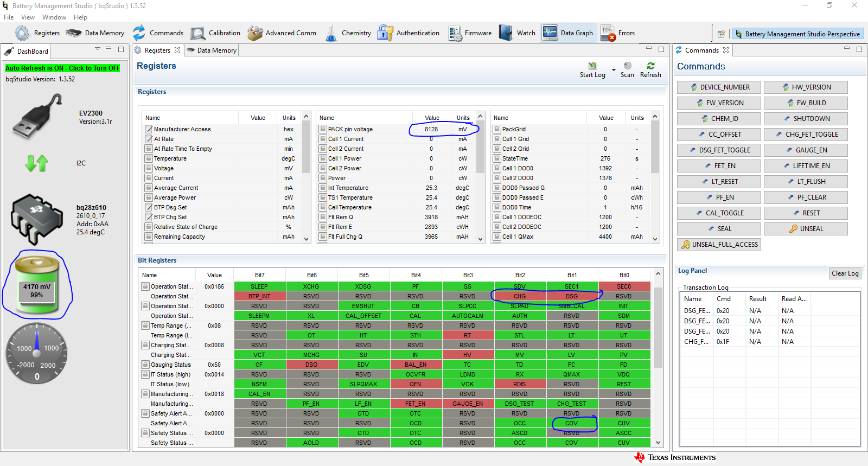Click the SHUTDOWN command button
868x466 pixels.
(x=806, y=119)
